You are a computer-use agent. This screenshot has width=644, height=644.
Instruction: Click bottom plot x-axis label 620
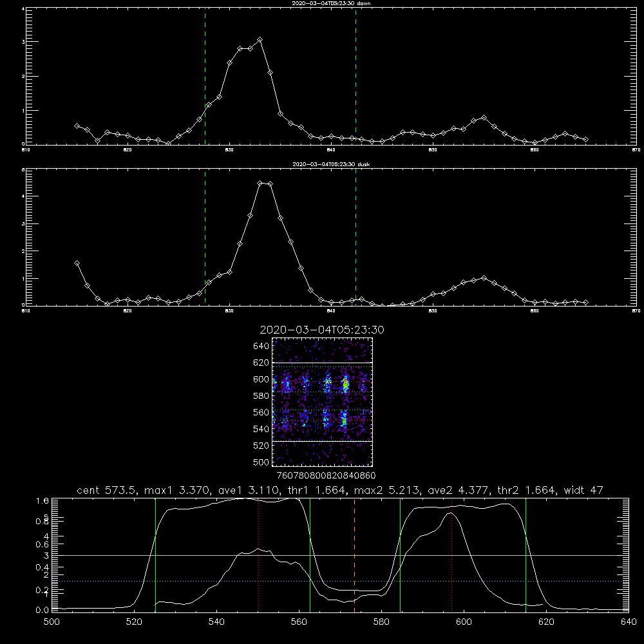(546, 622)
